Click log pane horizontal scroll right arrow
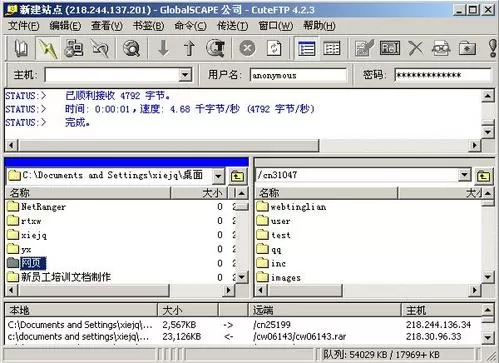Image resolution: width=499 pixels, height=363 pixels. click(474, 145)
